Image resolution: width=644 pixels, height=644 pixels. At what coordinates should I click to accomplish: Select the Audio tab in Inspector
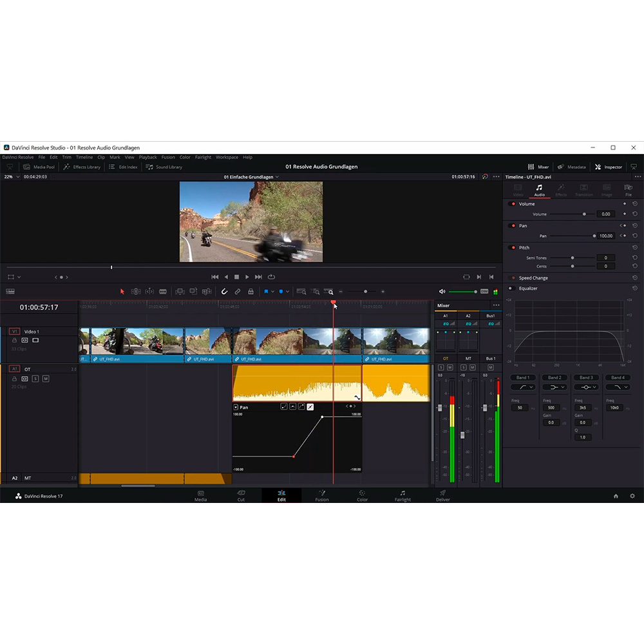point(539,191)
